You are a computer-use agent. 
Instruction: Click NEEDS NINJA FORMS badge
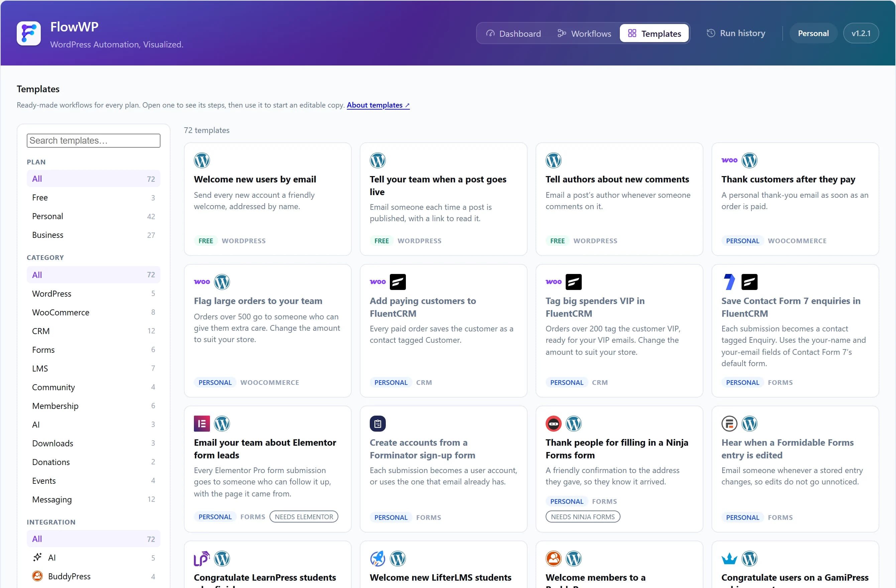583,517
